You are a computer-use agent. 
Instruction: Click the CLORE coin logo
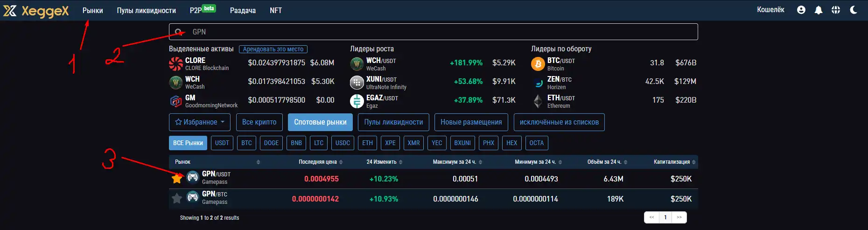pos(176,63)
